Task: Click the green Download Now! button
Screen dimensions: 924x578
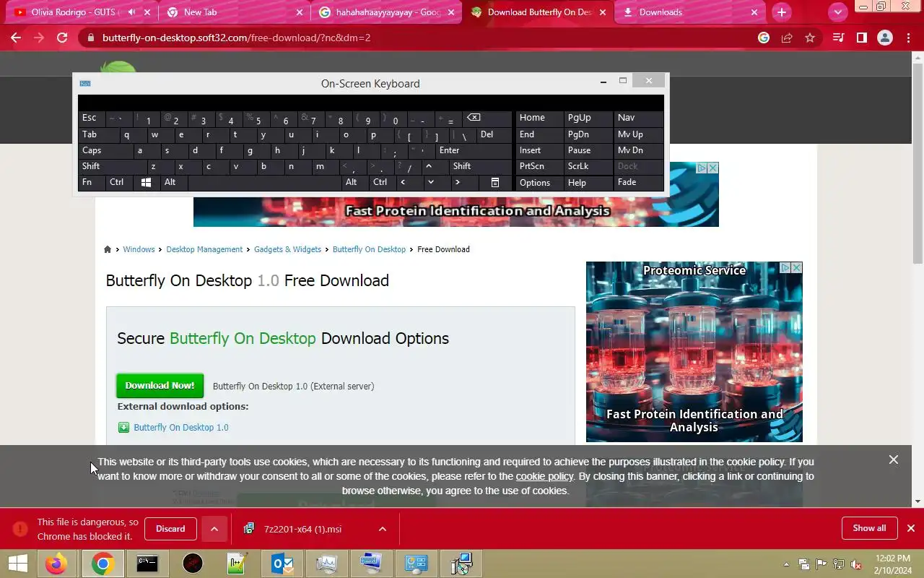Action: (160, 386)
